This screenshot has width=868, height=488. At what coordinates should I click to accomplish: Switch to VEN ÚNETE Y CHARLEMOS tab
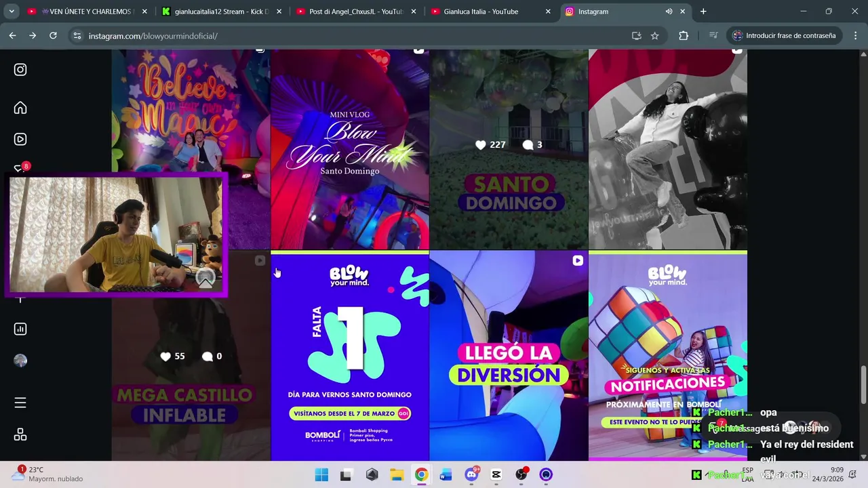(x=88, y=12)
